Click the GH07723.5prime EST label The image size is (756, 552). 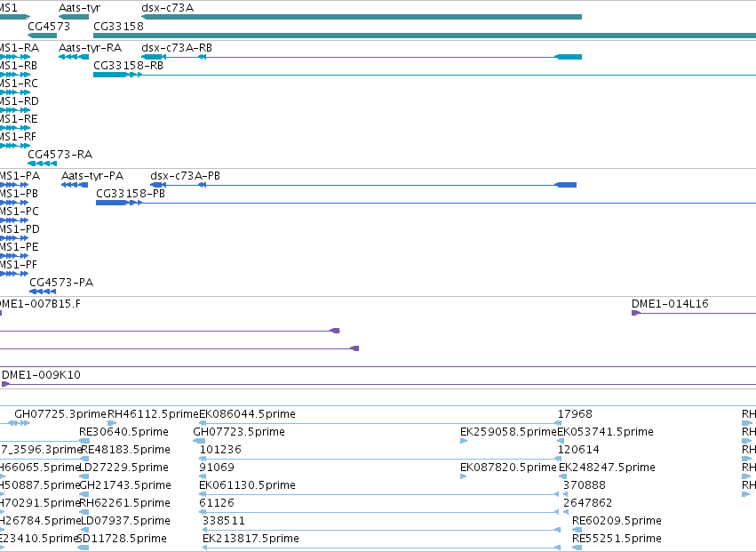(239, 432)
